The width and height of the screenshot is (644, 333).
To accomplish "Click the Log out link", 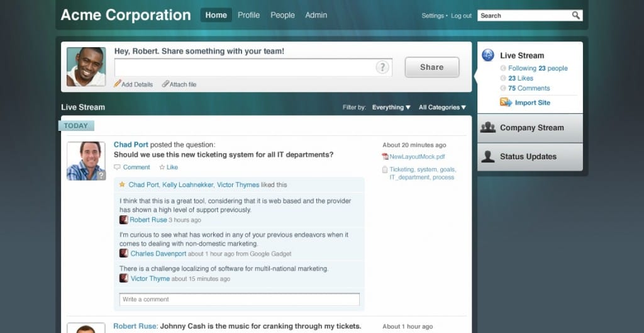I will (461, 16).
